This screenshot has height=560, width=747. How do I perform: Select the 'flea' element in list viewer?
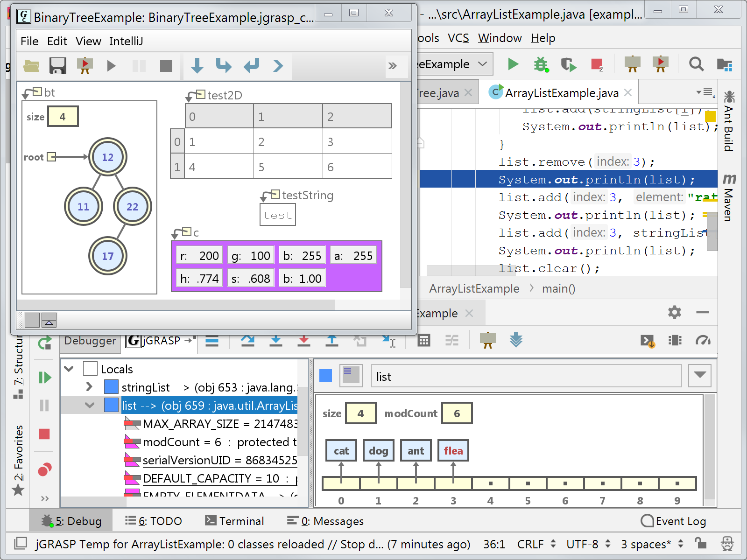click(453, 451)
